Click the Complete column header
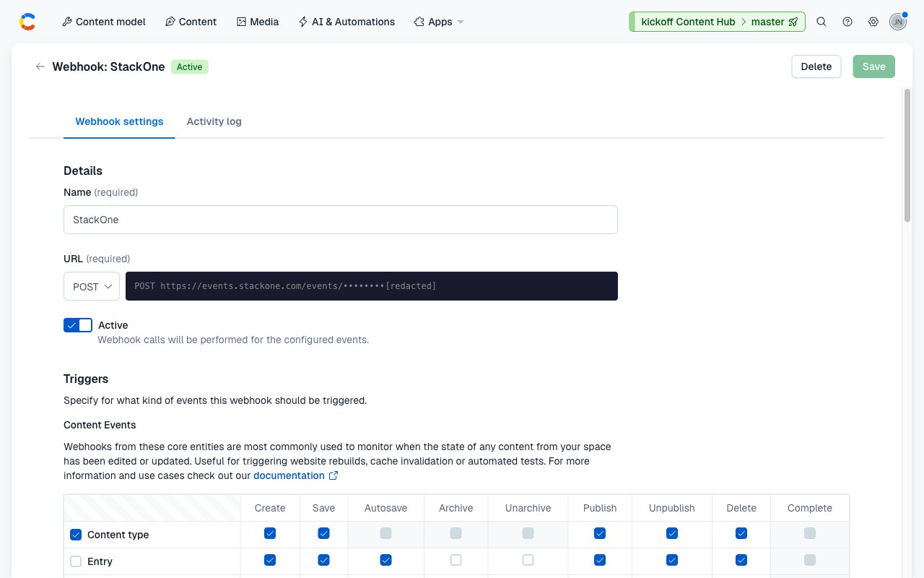The width and height of the screenshot is (924, 578). point(810,508)
